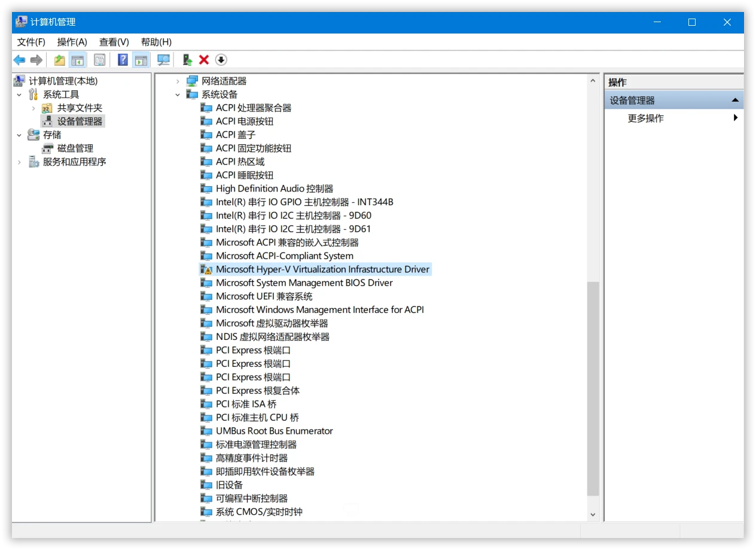
Task: Open the 操作(A) menu
Action: pos(72,42)
